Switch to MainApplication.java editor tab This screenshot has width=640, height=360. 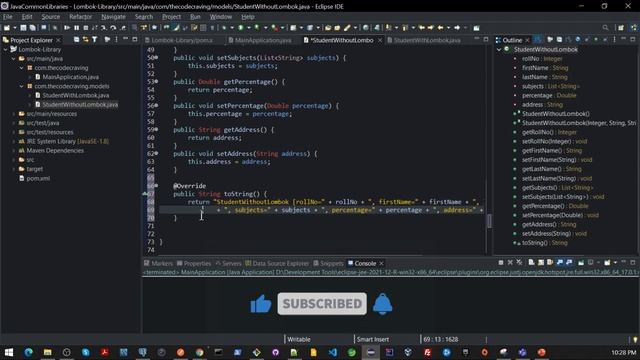(260, 40)
